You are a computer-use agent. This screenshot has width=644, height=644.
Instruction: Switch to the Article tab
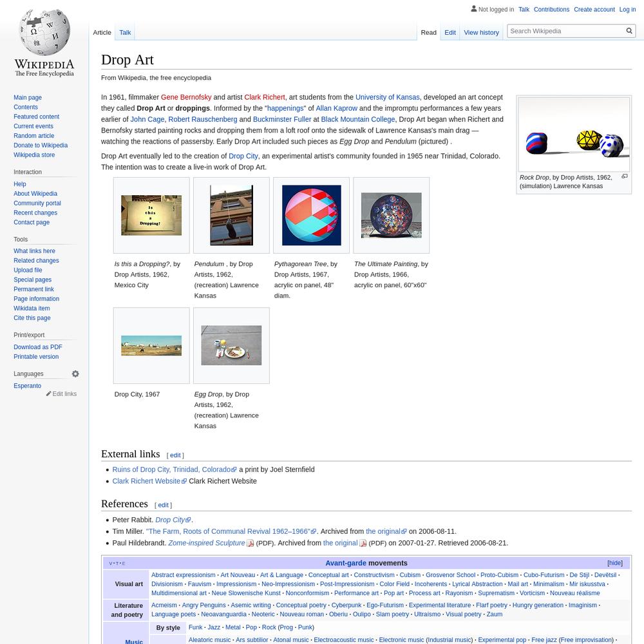[x=102, y=32]
